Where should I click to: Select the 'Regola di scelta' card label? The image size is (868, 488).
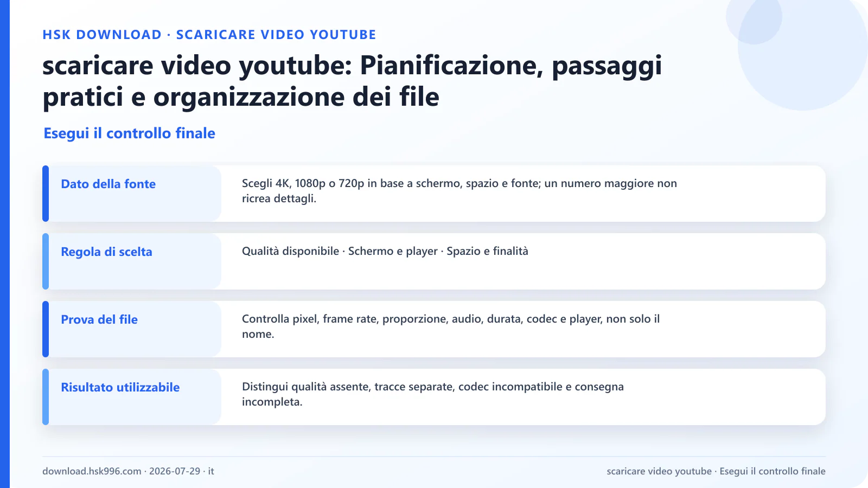(x=106, y=252)
